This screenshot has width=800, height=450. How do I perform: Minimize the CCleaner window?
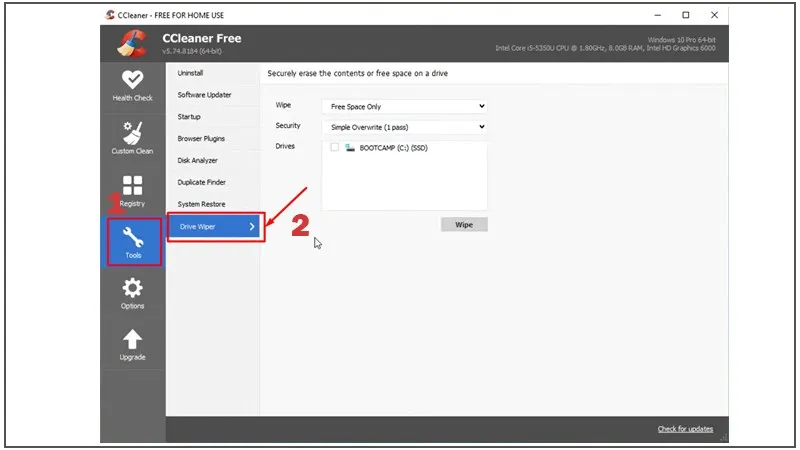coord(658,15)
